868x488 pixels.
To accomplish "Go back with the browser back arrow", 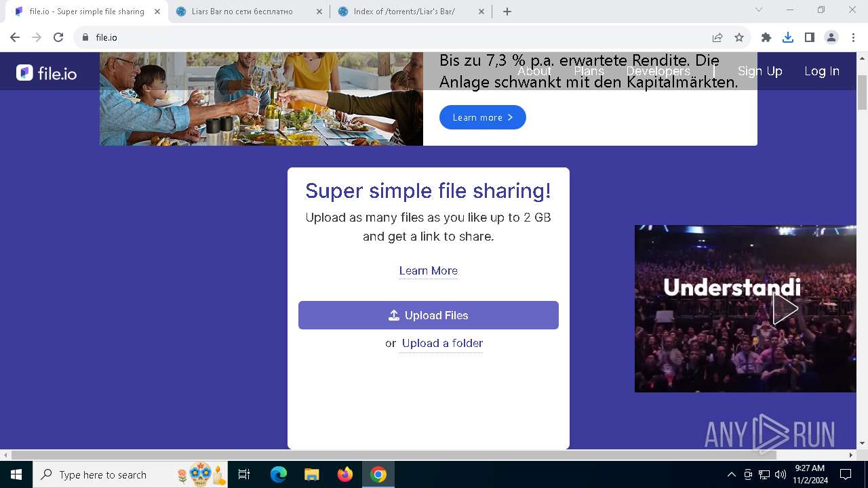I will (15, 37).
